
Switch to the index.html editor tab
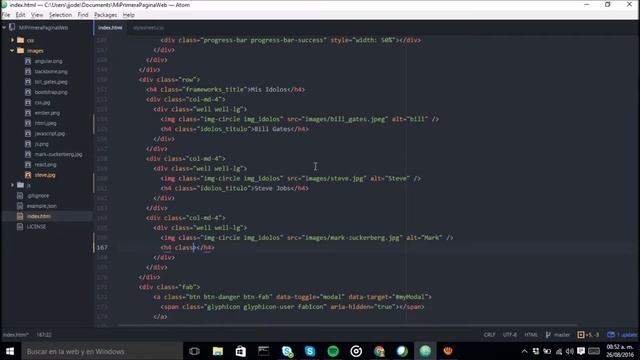tap(110, 28)
